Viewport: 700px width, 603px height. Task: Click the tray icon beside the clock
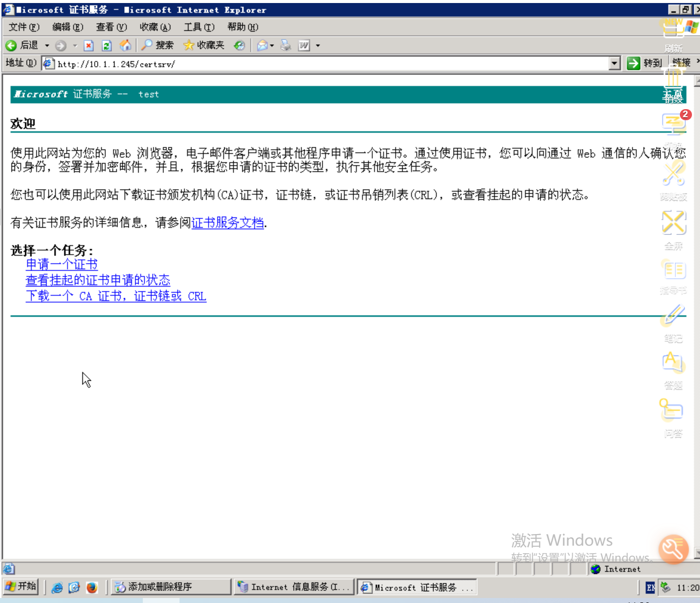point(665,587)
